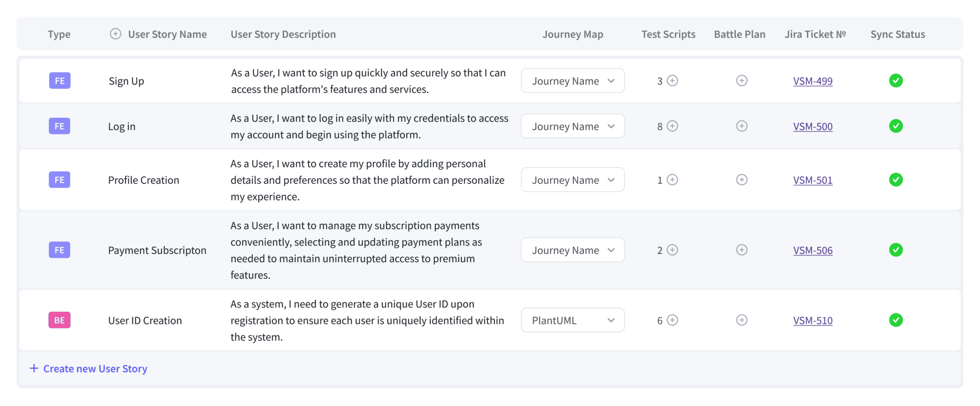Open Jira ticket VSM-499

click(x=813, y=81)
